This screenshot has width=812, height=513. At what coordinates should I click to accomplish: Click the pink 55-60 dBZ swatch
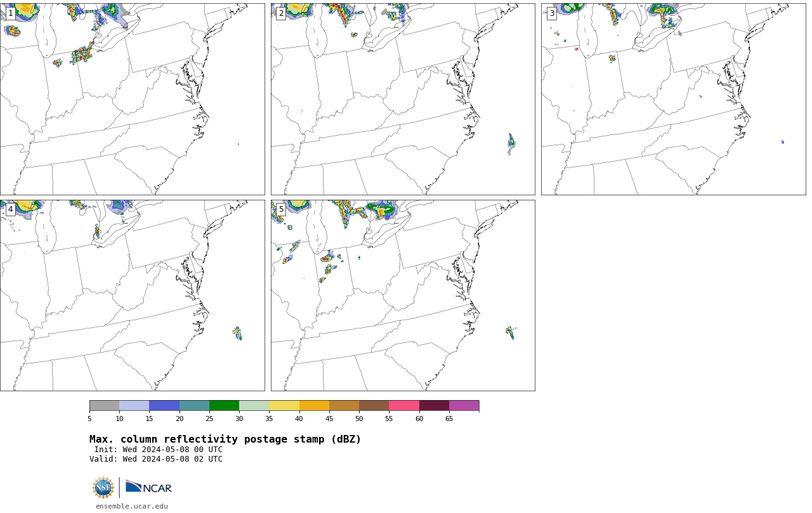[x=404, y=406]
